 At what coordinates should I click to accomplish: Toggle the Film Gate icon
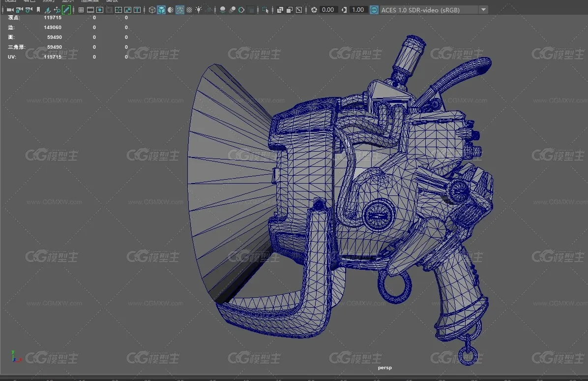90,10
